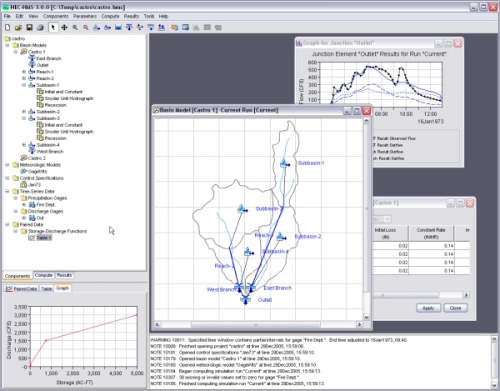Open the Table tab in the component editor
Viewport: 500px width, 391px height.
[46, 289]
